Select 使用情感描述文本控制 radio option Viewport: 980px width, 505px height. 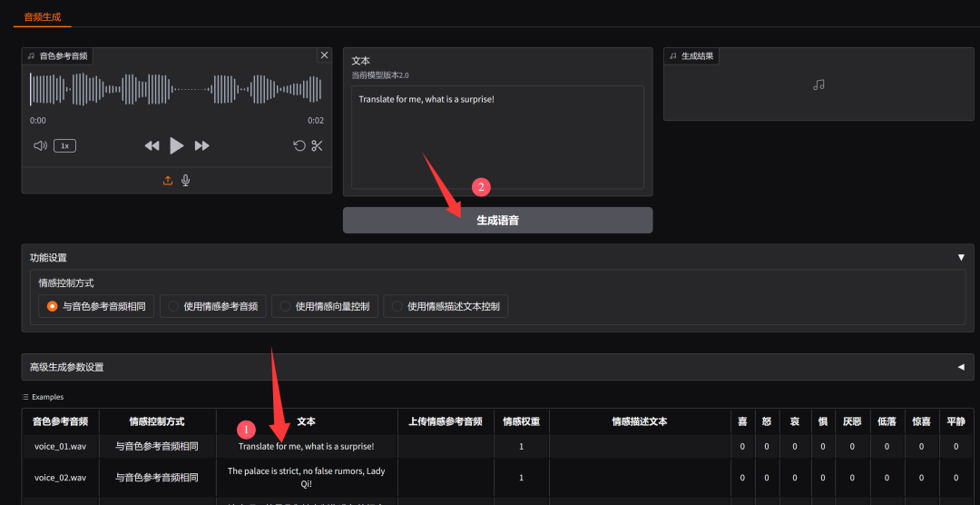point(397,307)
